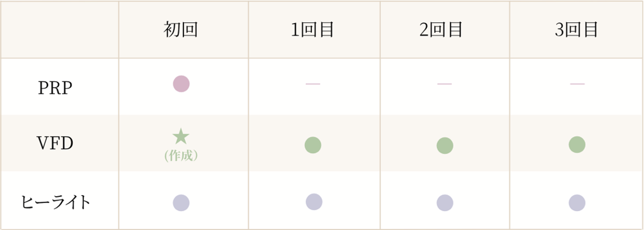Click the purple ヒーライト circle under 2回目
644x230 pixels.
pyautogui.click(x=445, y=203)
